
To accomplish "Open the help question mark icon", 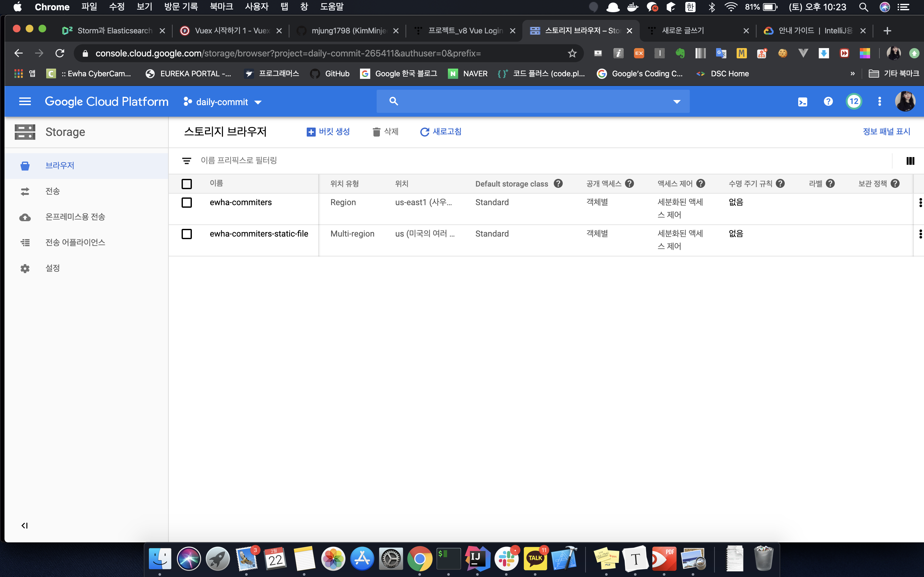I will [828, 102].
